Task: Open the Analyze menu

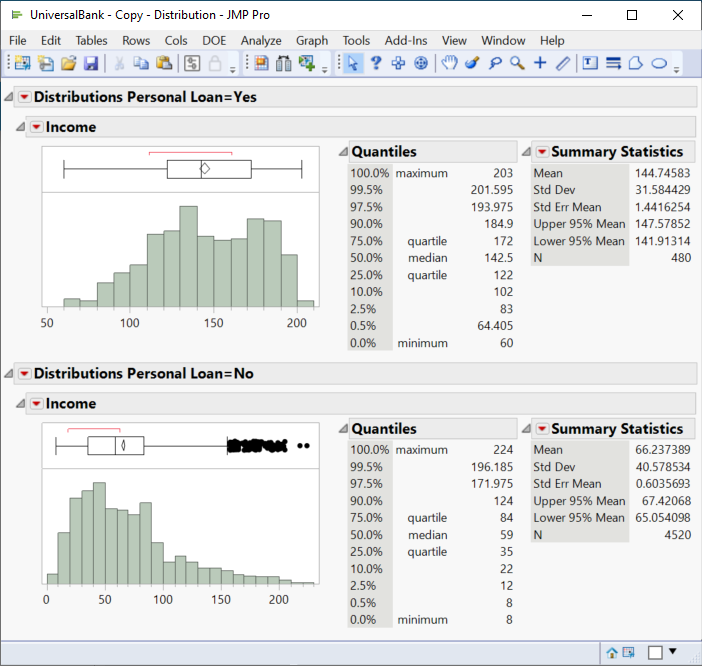Action: pyautogui.click(x=261, y=41)
